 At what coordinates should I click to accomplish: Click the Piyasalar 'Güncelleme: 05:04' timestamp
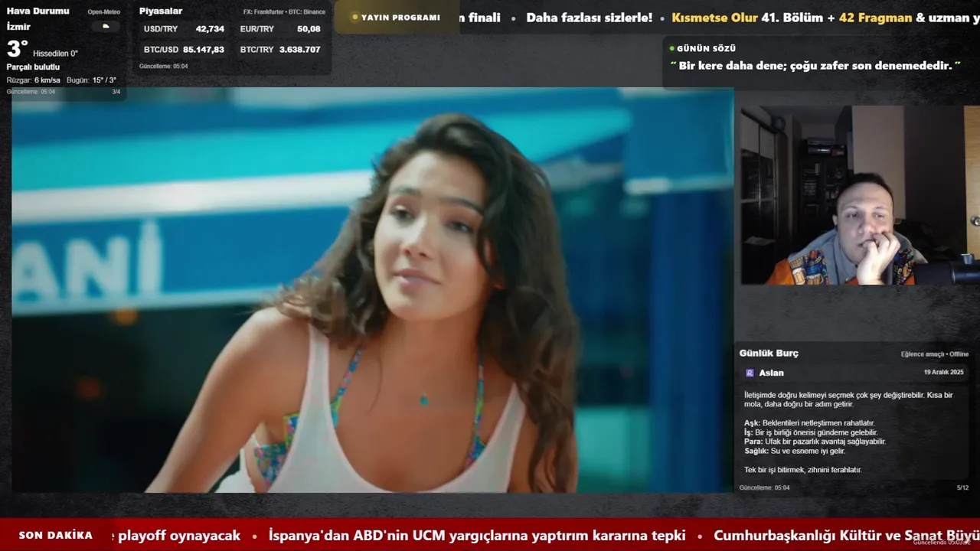[x=163, y=66]
